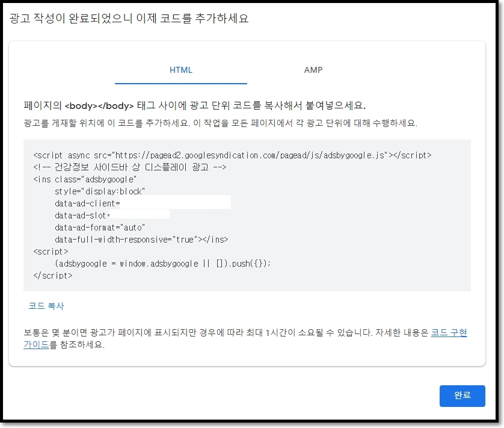The image size is (504, 428).
Task: Select the 건강정보 사이드바 상 디스플레이 광고 comment line
Action: tap(130, 167)
